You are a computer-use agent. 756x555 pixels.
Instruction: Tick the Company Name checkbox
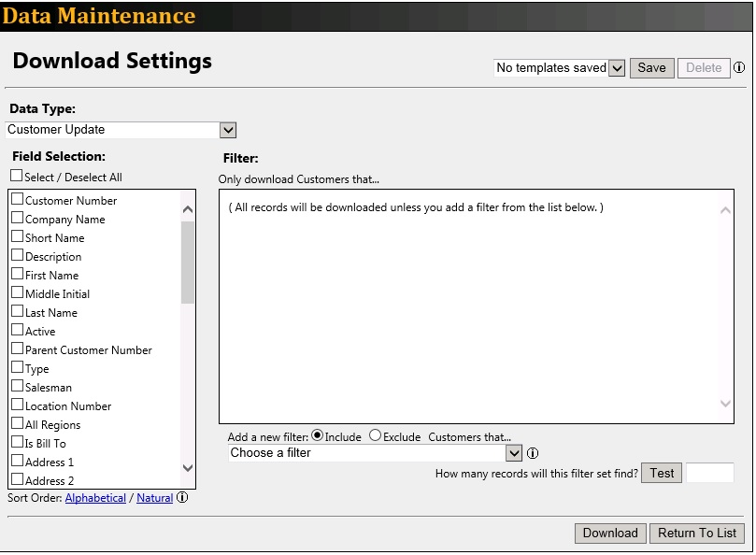(x=17, y=219)
